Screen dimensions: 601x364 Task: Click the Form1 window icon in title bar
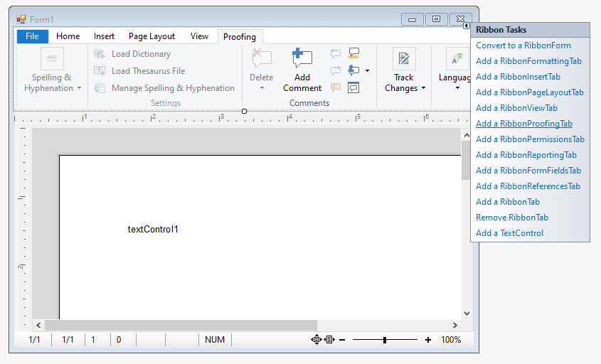(x=21, y=19)
